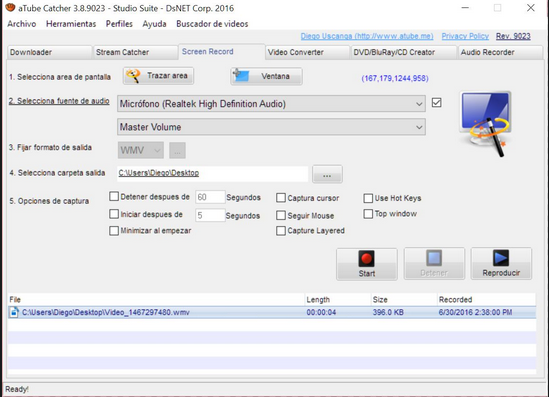The width and height of the screenshot is (549, 397).
Task: Open the WMV output format dropdown
Action: (140, 150)
